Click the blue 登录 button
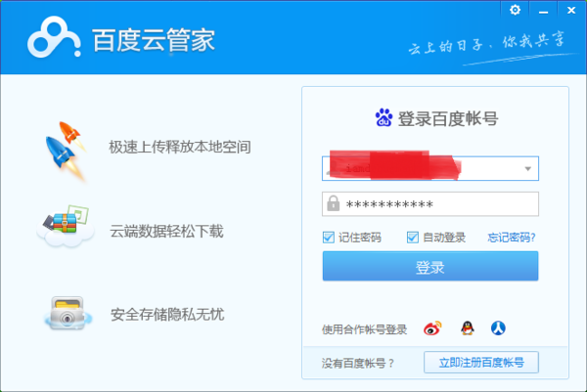Screen dimensions: 587x392 tap(430, 266)
